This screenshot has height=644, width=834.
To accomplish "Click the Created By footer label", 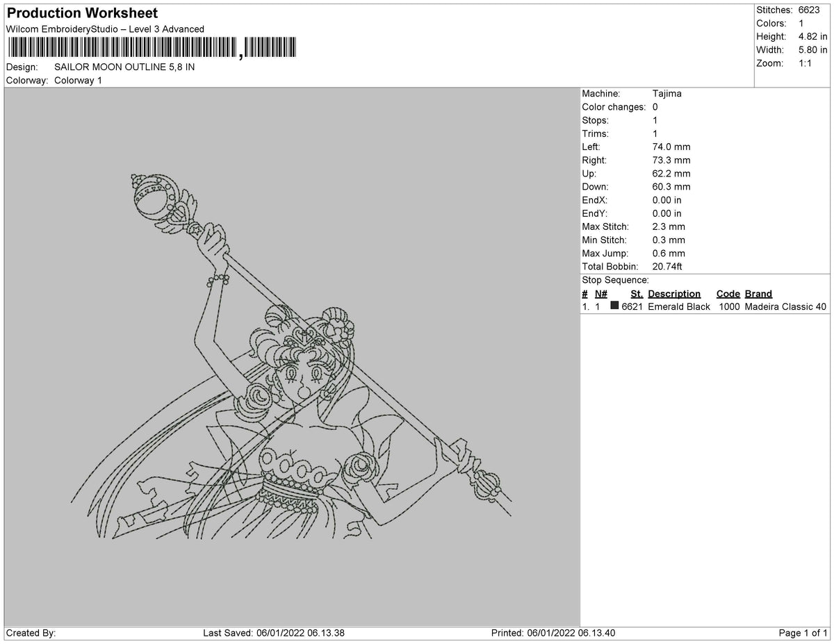I will pos(31,633).
